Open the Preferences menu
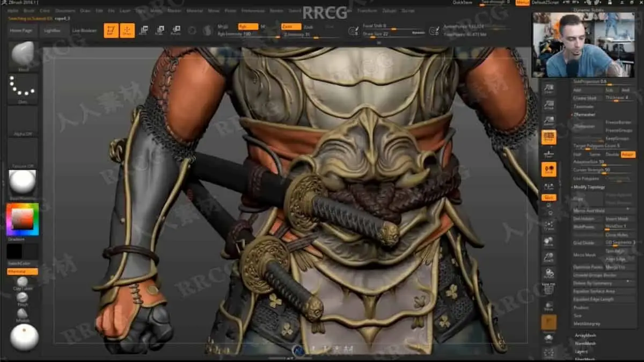The image size is (644, 362). coord(252,10)
